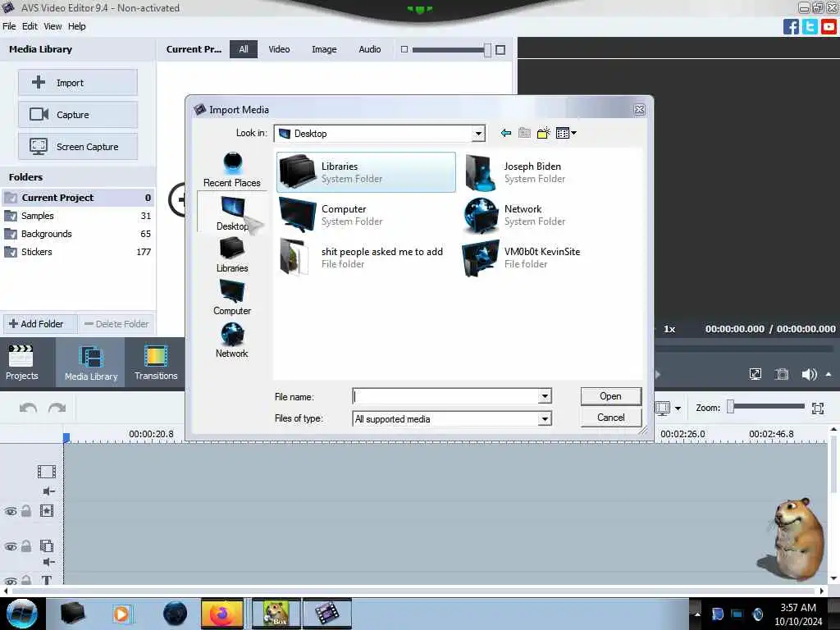The width and height of the screenshot is (840, 630).
Task: Select Computer in the places bar
Action: pyautogui.click(x=232, y=298)
